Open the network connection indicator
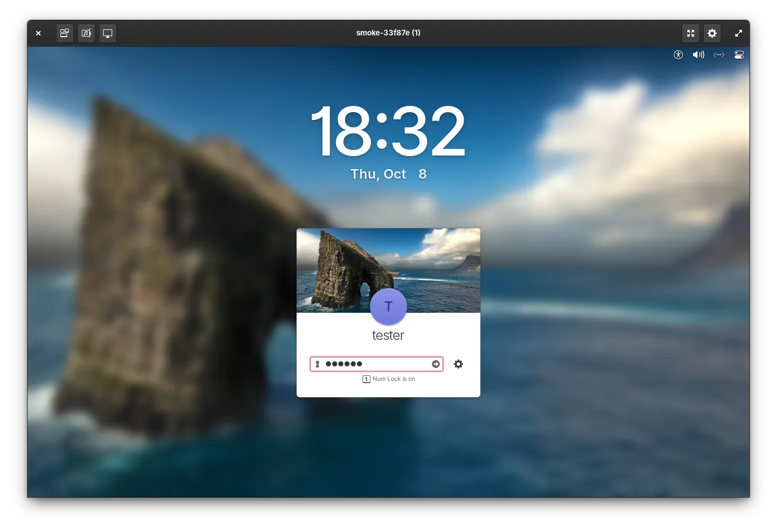The height and width of the screenshot is (532, 777). tap(719, 55)
